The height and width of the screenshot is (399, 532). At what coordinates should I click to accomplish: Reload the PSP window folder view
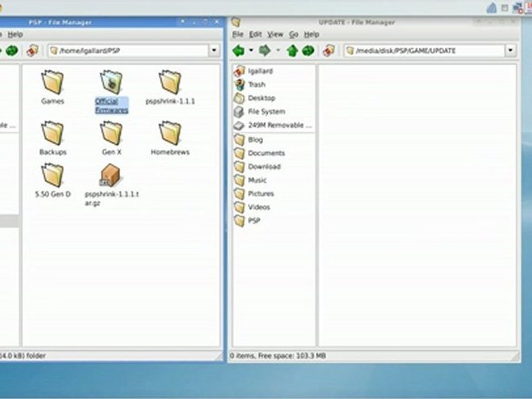12,51
